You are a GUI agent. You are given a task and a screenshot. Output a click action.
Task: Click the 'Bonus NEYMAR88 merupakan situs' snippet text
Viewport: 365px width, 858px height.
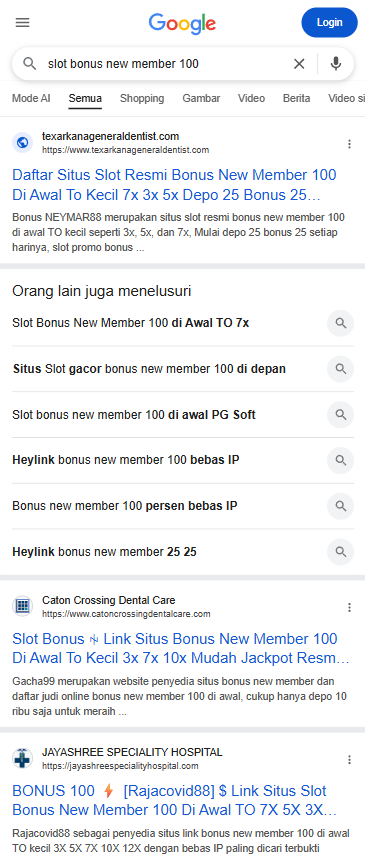pos(178,232)
